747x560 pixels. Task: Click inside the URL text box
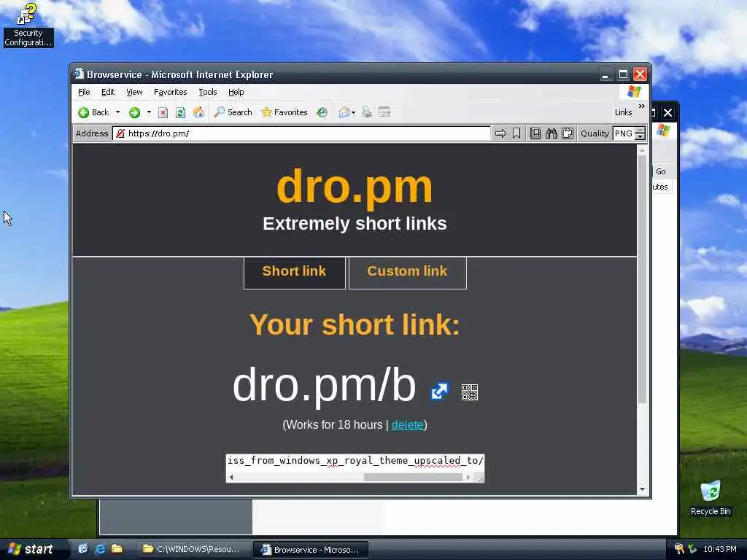click(355, 461)
